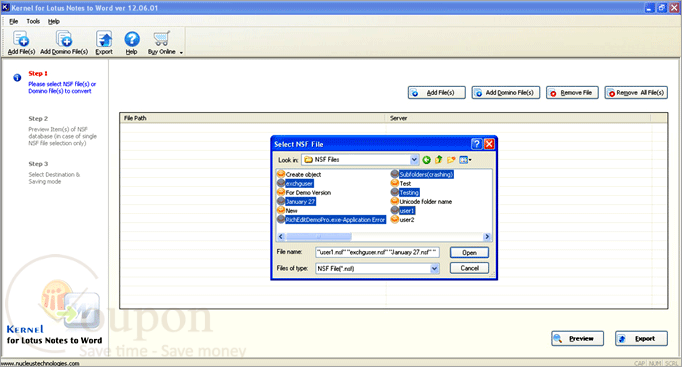Open the File menu
The width and height of the screenshot is (682, 367).
13,21
